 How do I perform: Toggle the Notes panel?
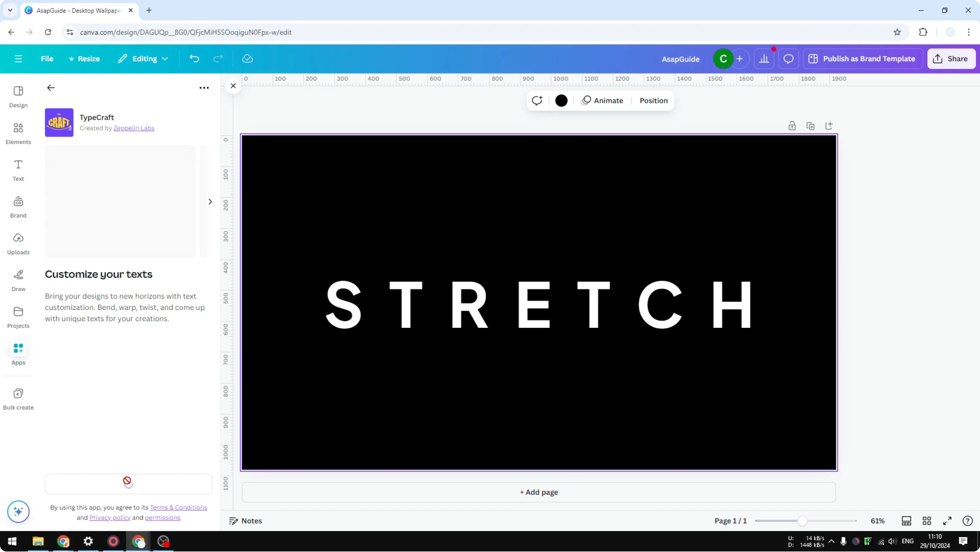point(245,520)
